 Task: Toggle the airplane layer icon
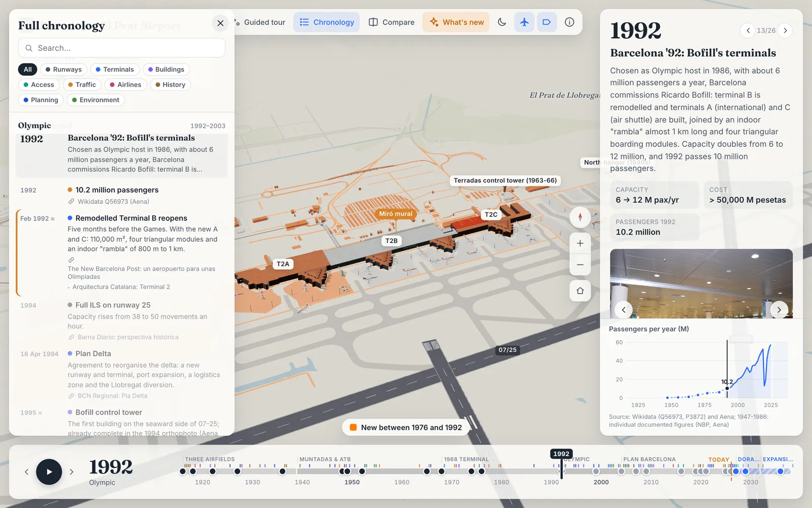[524, 22]
